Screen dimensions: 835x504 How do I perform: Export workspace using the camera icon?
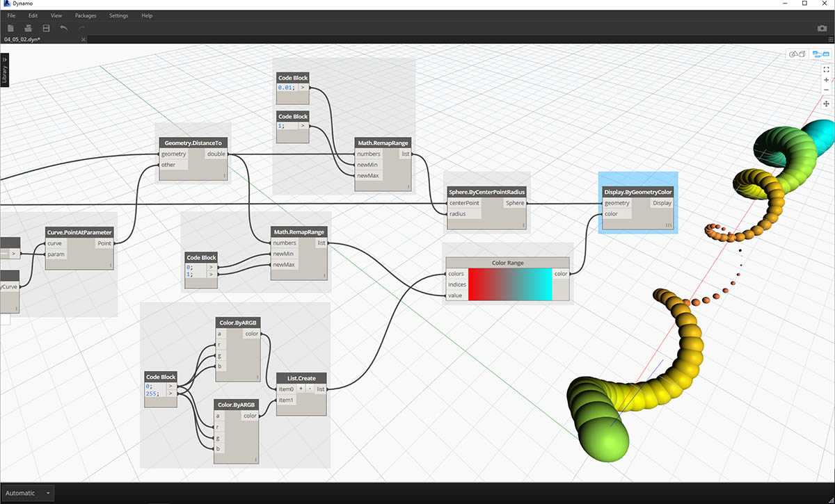[822, 29]
